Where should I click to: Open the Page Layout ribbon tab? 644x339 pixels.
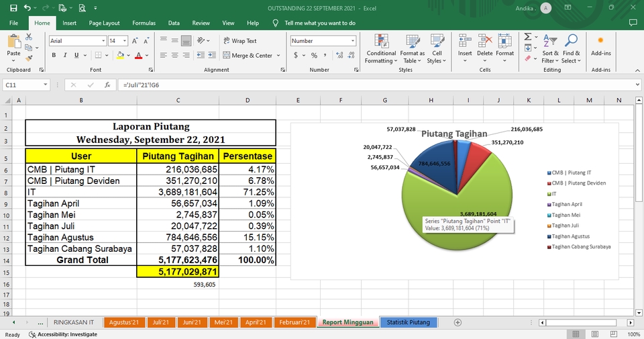tap(105, 23)
